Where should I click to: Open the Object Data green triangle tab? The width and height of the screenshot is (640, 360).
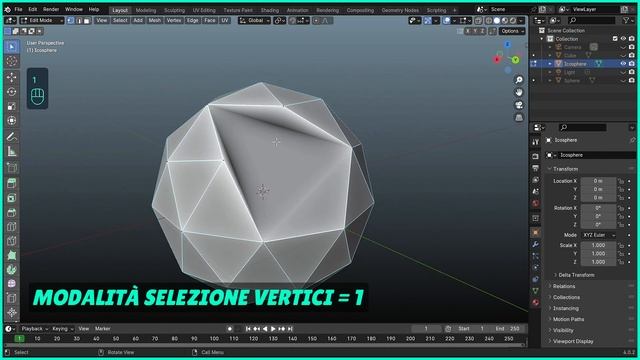pyautogui.click(x=536, y=291)
